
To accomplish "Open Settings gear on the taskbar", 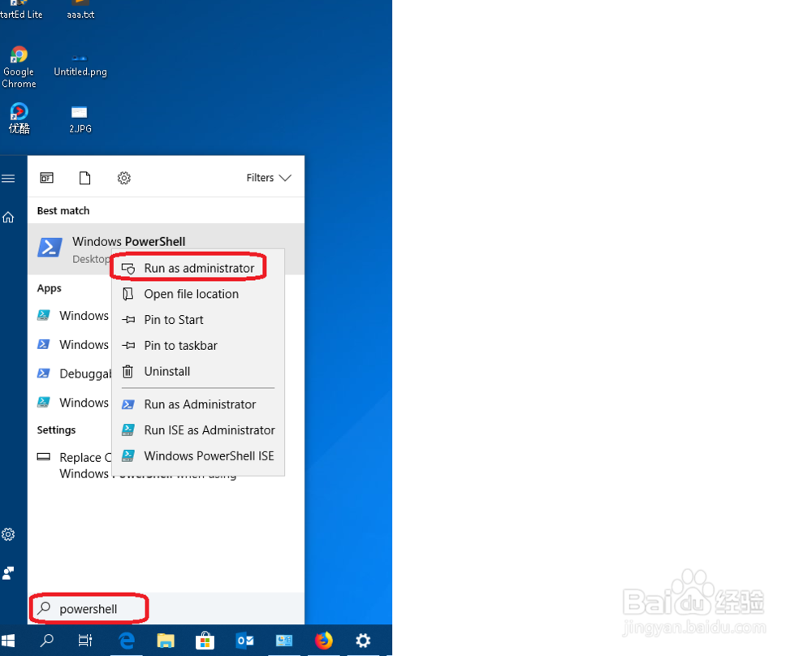I will (363, 641).
